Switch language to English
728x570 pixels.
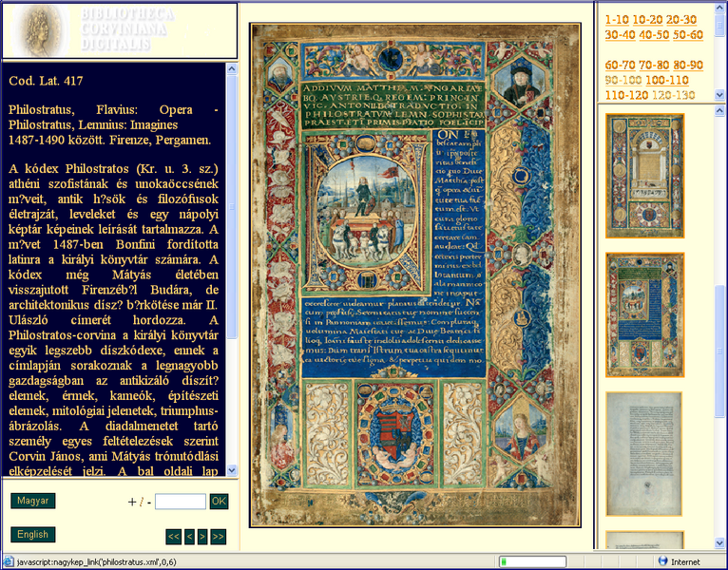click(33, 535)
